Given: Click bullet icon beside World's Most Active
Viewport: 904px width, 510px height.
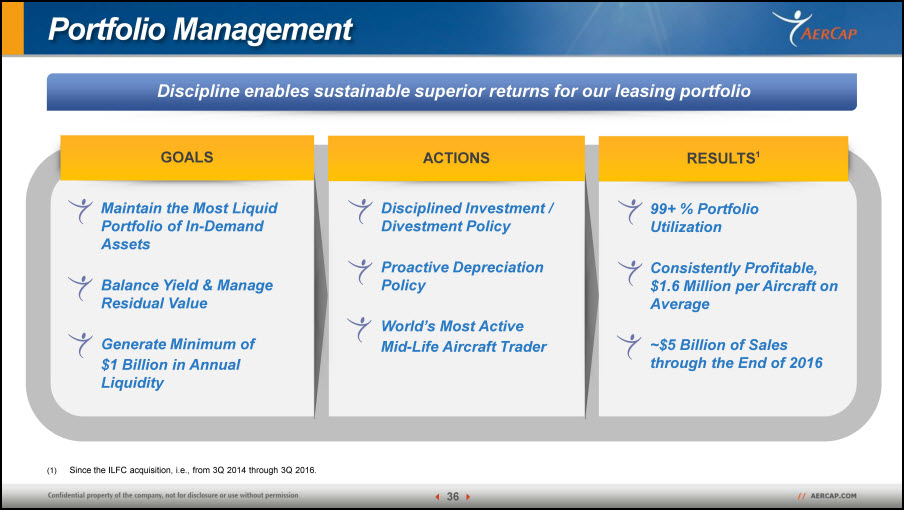Looking at the screenshot, I should pyautogui.click(x=360, y=329).
